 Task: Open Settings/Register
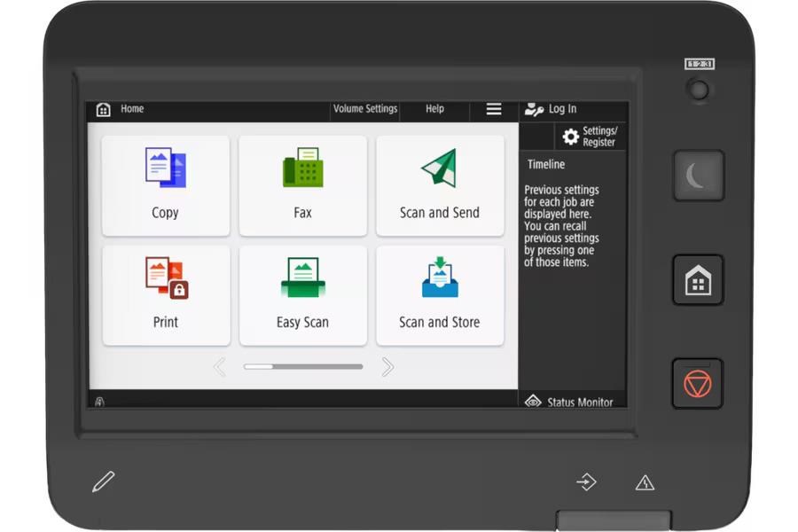(591, 137)
